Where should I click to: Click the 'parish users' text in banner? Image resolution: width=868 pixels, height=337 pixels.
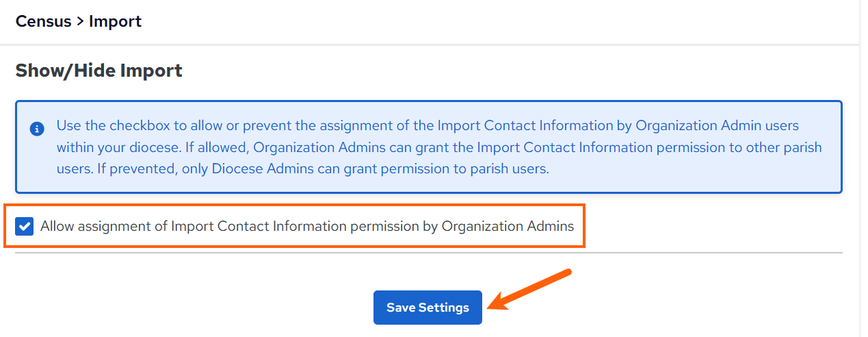pos(511,168)
